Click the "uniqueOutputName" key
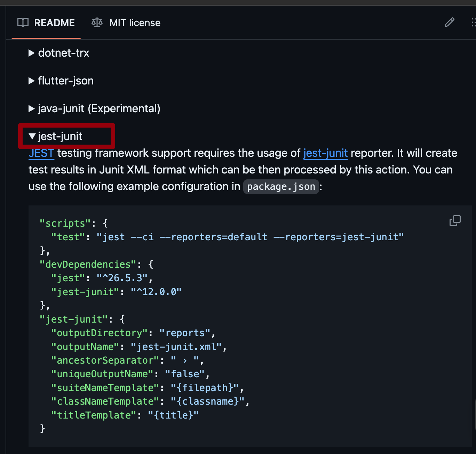476x454 pixels. click(102, 374)
